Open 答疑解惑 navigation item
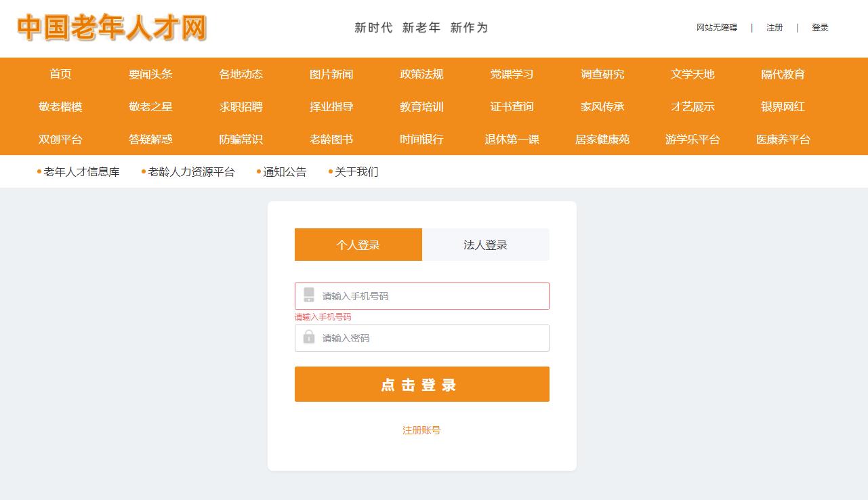 coord(150,139)
